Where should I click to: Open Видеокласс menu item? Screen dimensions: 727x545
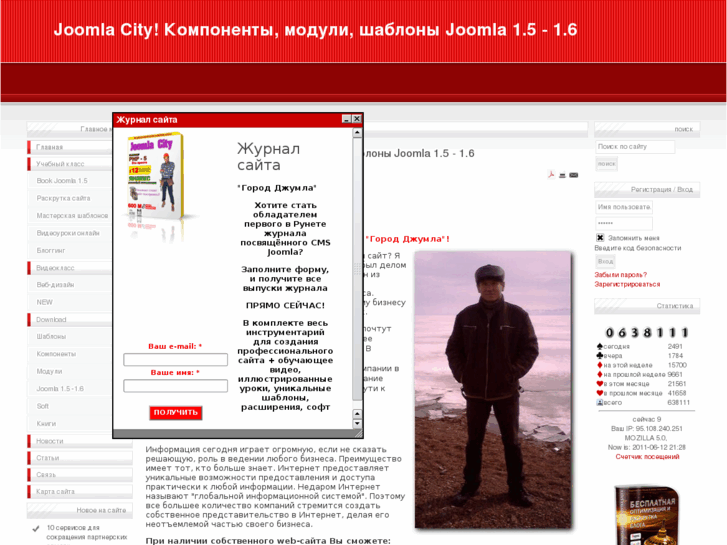point(70,268)
